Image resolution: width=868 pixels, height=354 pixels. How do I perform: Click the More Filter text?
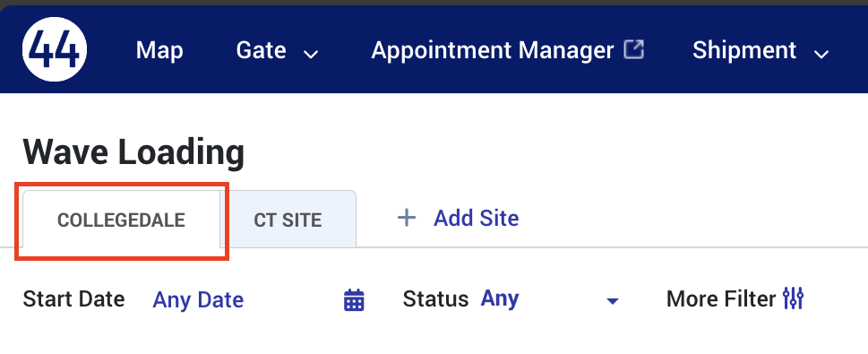[x=721, y=299]
